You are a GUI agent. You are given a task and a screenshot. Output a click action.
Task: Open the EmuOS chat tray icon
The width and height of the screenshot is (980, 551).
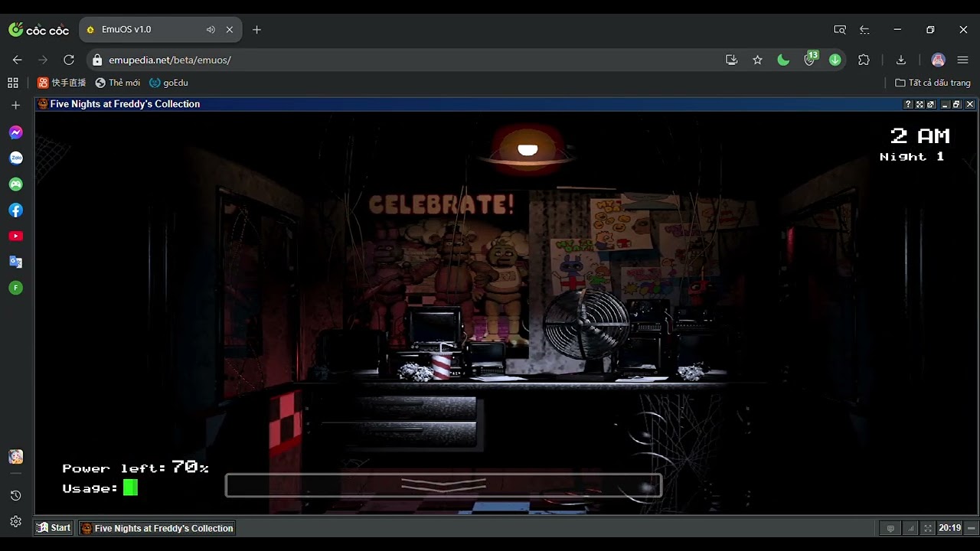point(890,528)
